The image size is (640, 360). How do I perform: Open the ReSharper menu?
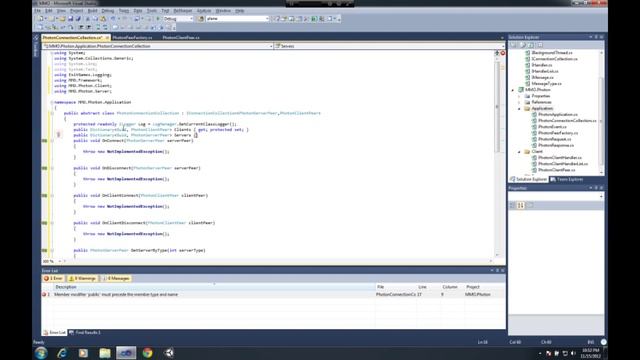tap(182, 11)
